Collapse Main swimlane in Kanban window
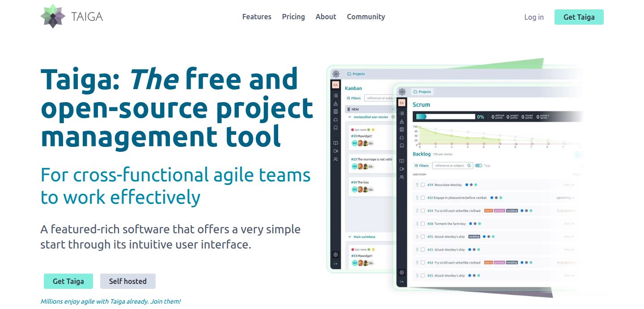This screenshot has width=644, height=309. click(350, 236)
